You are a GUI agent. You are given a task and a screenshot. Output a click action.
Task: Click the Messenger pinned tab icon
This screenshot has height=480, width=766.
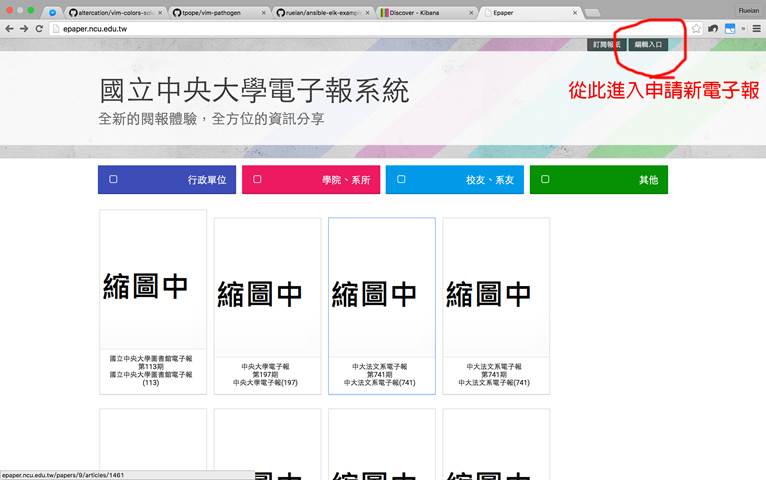(52, 13)
